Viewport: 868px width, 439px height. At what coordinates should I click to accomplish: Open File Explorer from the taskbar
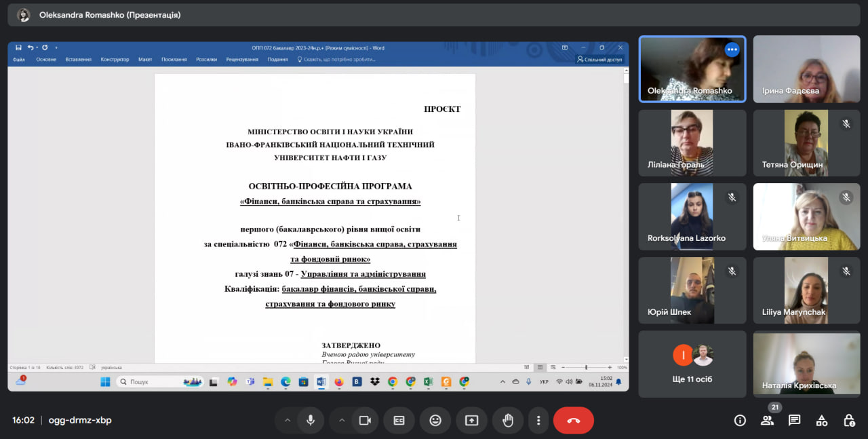268,382
